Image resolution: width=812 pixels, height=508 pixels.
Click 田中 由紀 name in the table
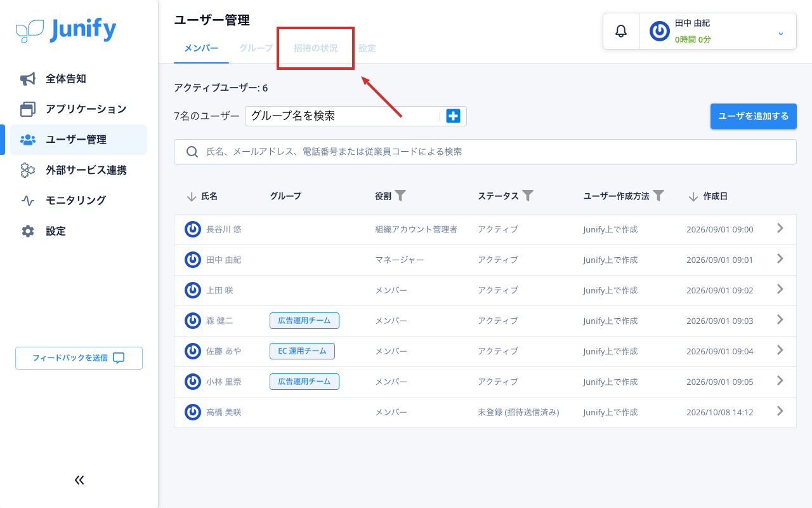coord(223,260)
